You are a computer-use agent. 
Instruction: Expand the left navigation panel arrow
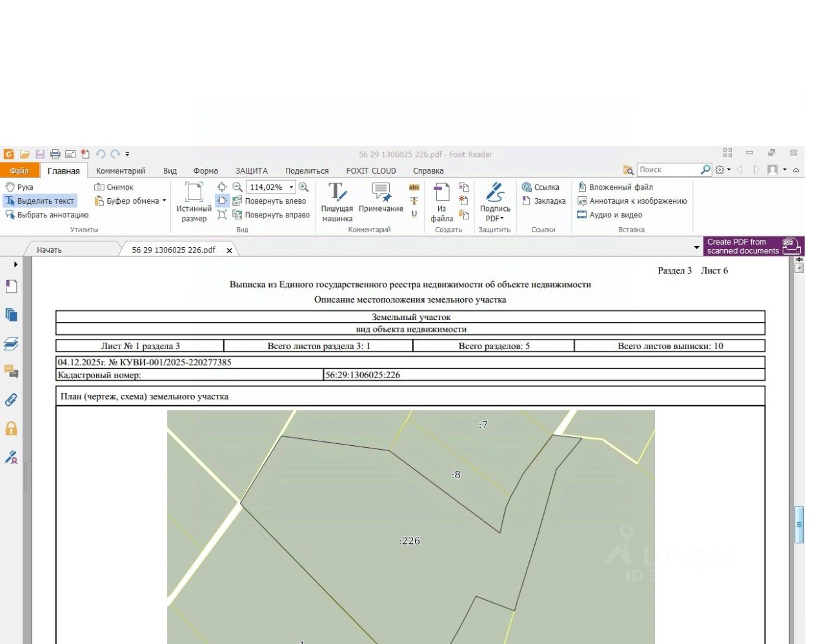pos(15,265)
